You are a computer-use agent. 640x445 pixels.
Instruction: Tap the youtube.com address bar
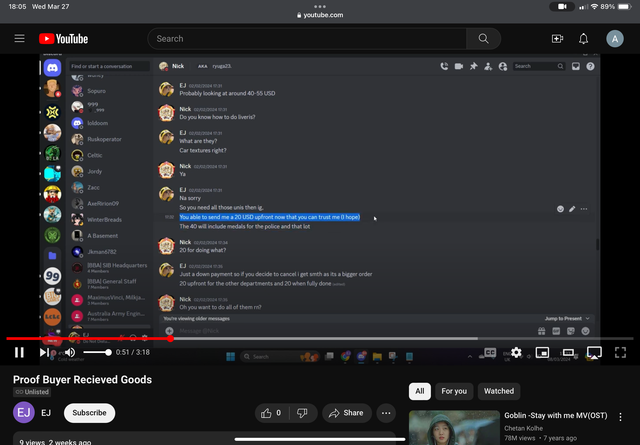[x=320, y=15]
